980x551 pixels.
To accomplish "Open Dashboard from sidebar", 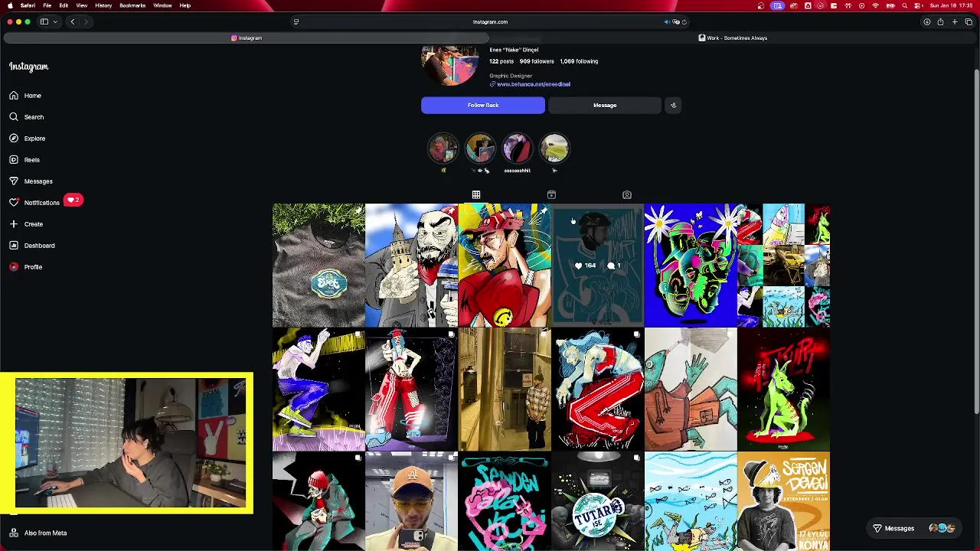I will coord(32,246).
